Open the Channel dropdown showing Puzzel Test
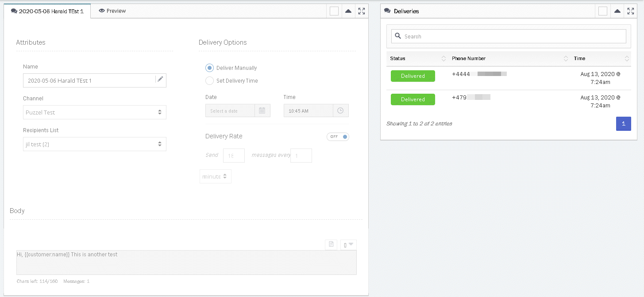The height and width of the screenshot is (297, 644). point(95,112)
